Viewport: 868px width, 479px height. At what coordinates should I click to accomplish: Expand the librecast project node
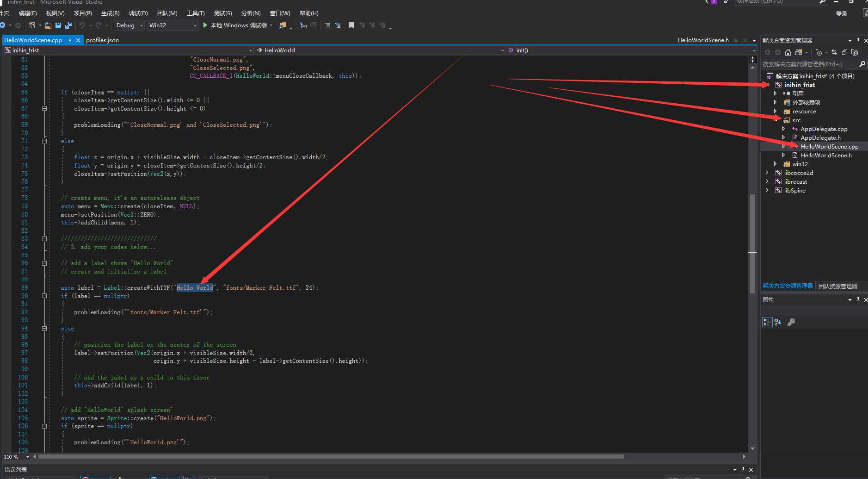tap(767, 181)
